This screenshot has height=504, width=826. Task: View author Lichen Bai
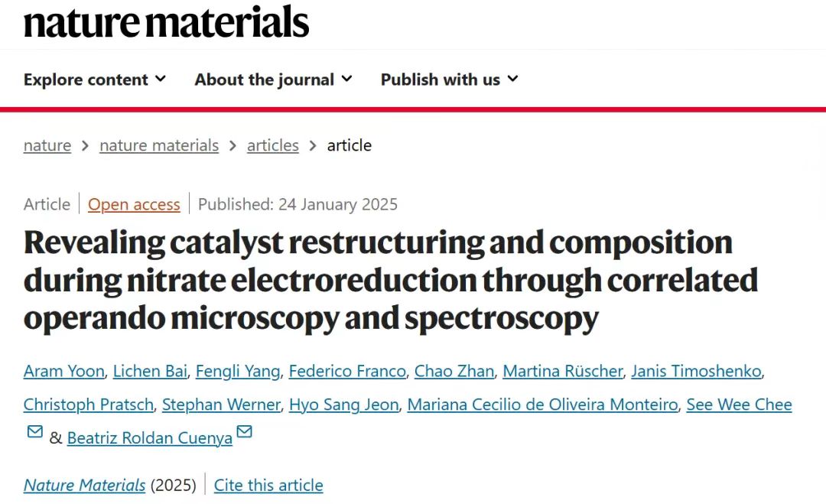pyautogui.click(x=150, y=371)
